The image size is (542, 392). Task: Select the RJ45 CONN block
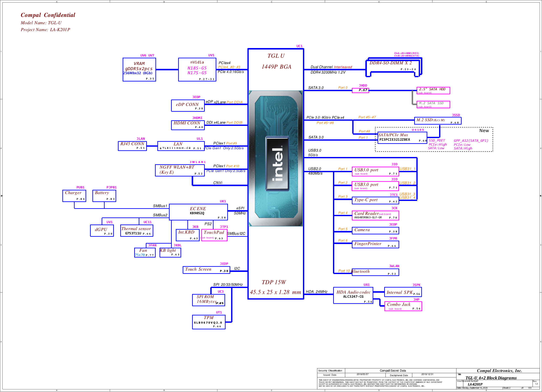coord(132,146)
